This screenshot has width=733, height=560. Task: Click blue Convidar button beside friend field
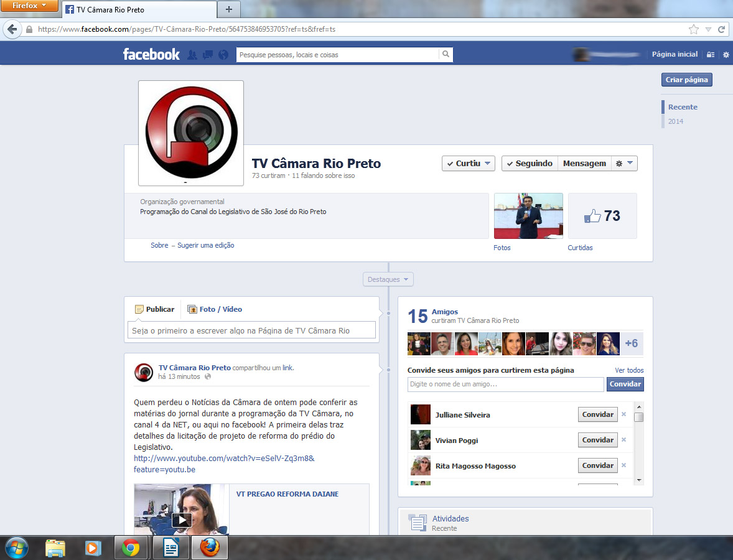(x=625, y=384)
